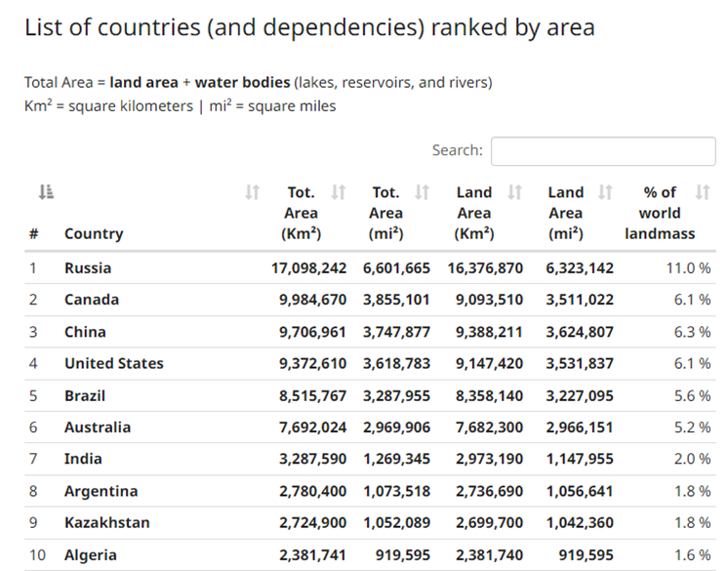Sort by Tot. Area (mi²) arrows

pyautogui.click(x=422, y=191)
